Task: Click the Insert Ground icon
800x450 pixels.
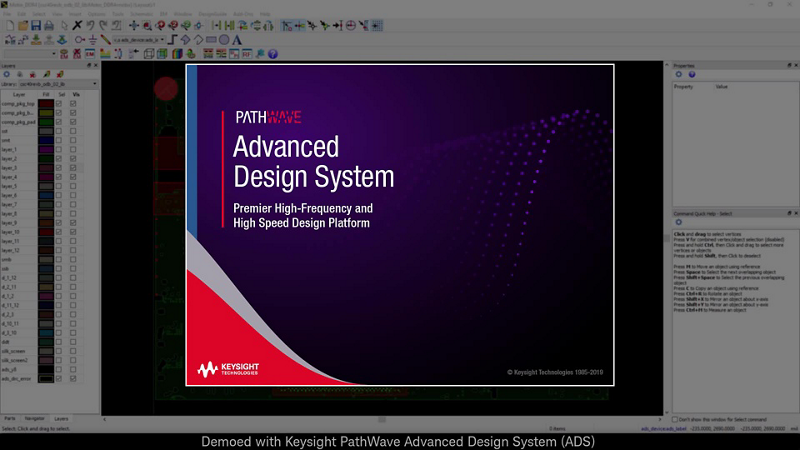Action: tap(92, 40)
